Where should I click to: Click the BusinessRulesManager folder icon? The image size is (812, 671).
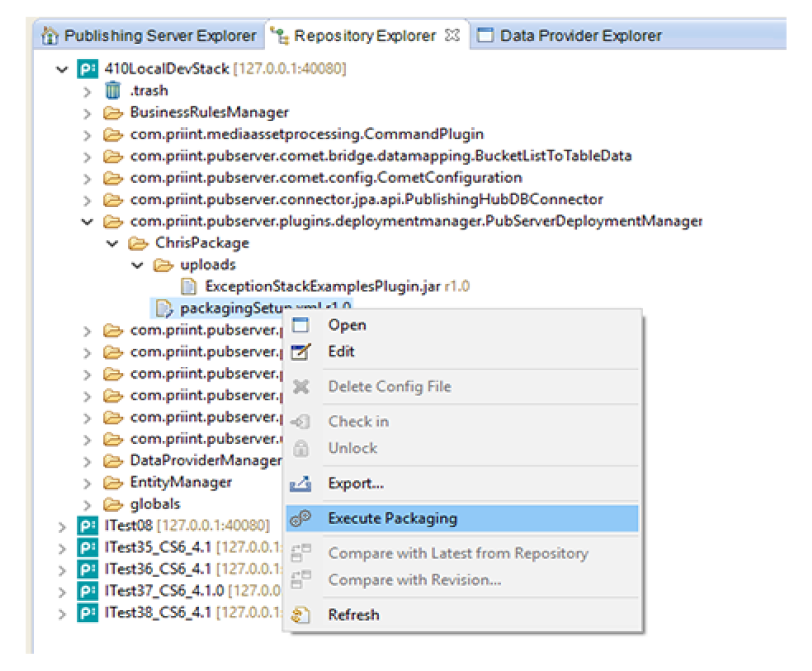click(114, 112)
